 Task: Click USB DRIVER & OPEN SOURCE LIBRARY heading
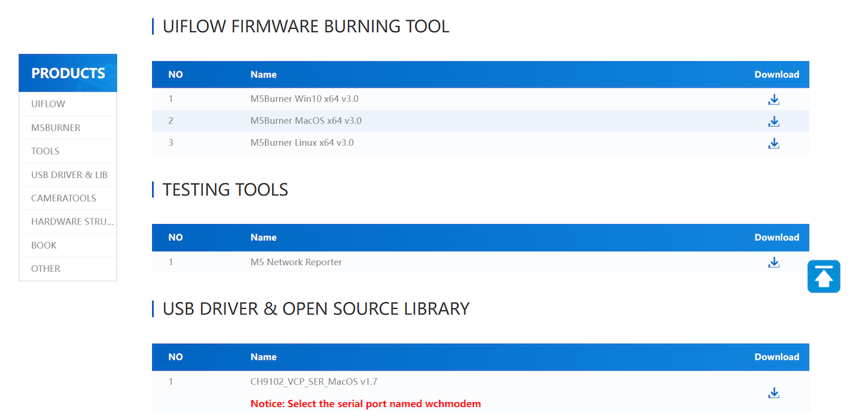pos(316,309)
